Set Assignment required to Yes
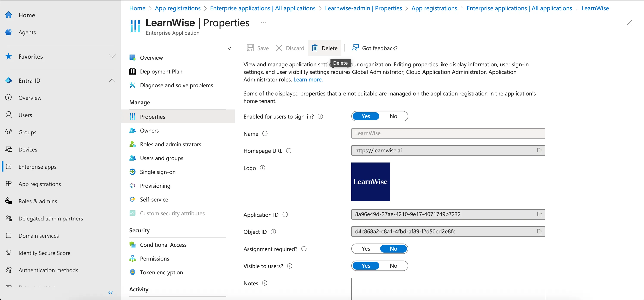644x300 pixels. 366,249
